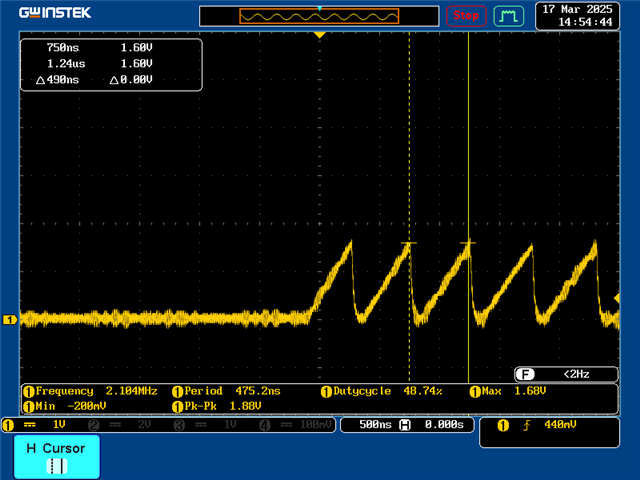Click the trigger source channel 1 icon
The image size is (640, 480).
coord(503,425)
